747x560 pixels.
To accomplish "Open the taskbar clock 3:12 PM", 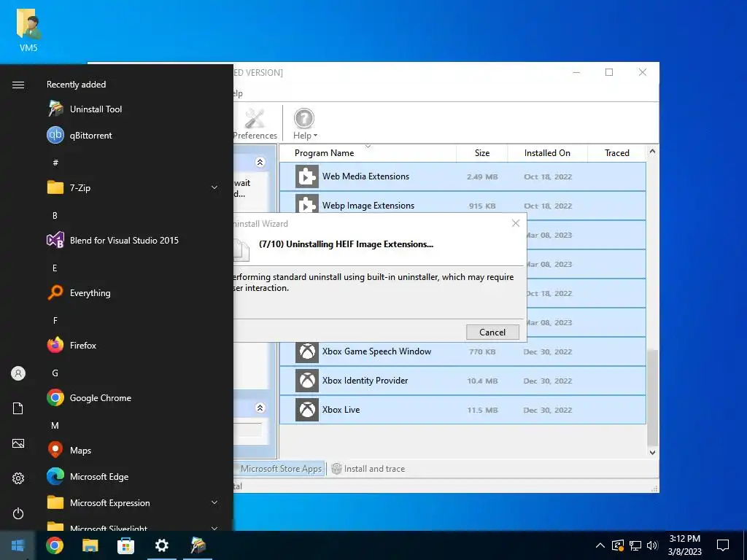I will (684, 545).
